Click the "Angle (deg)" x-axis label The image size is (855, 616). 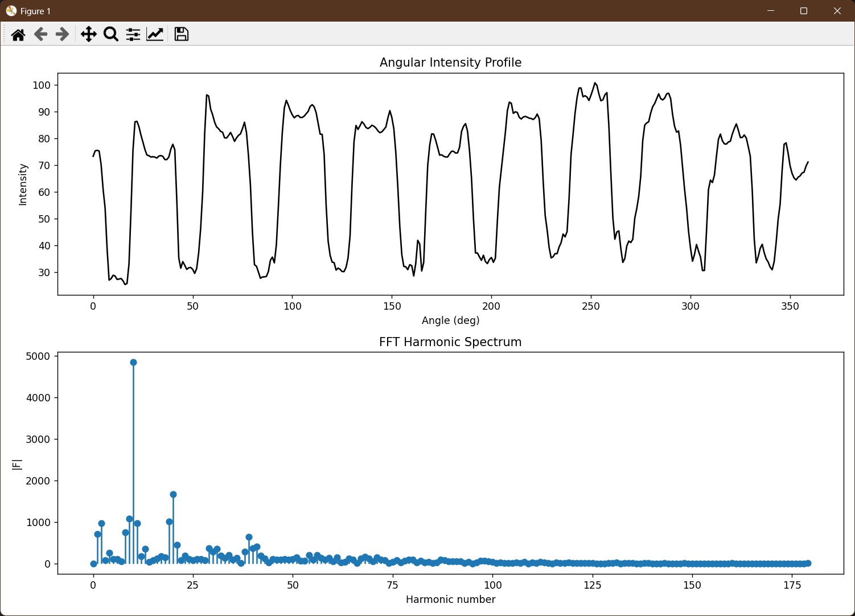[450, 321]
